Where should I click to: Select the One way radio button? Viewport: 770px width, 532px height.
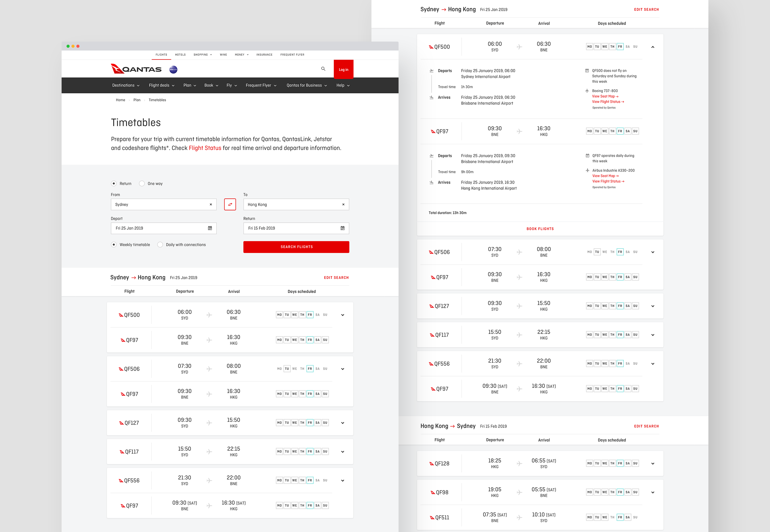coord(142,183)
